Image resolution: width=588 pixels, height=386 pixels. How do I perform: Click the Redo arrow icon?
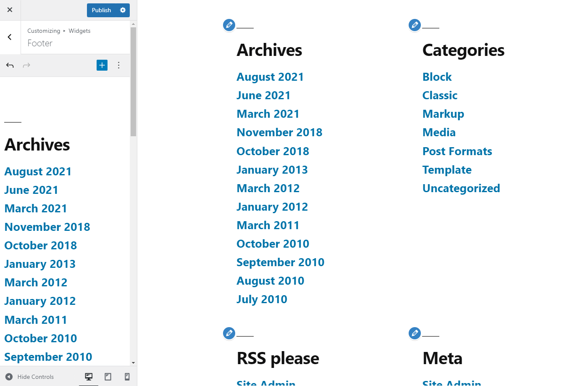pos(26,65)
